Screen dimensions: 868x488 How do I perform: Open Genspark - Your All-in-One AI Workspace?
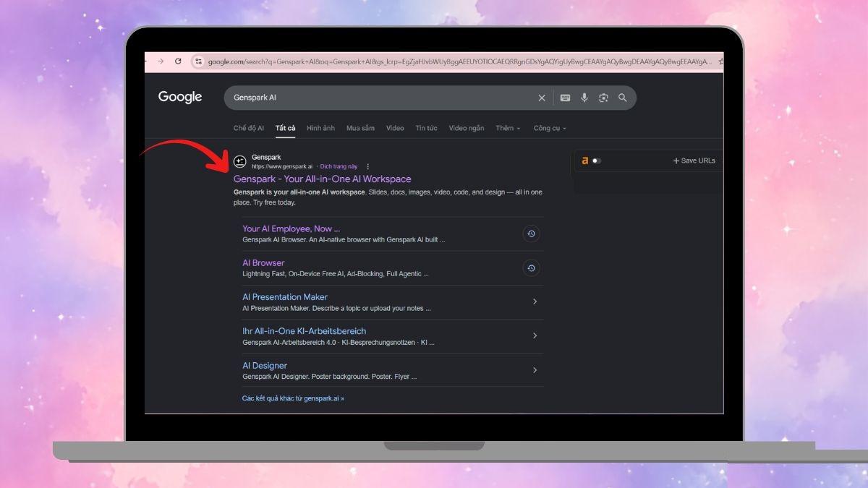(323, 179)
